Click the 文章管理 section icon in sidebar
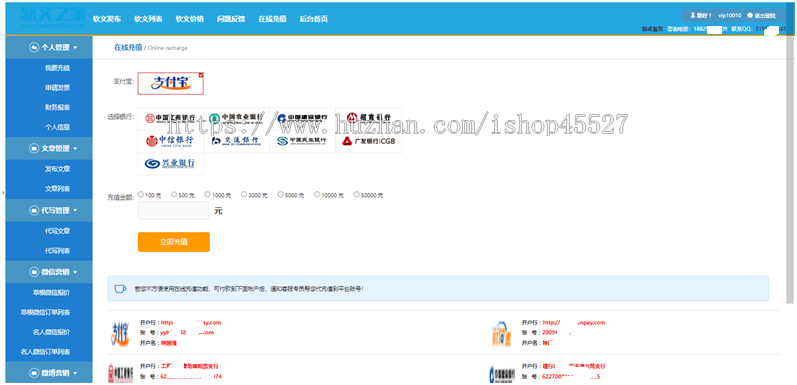 [34, 149]
